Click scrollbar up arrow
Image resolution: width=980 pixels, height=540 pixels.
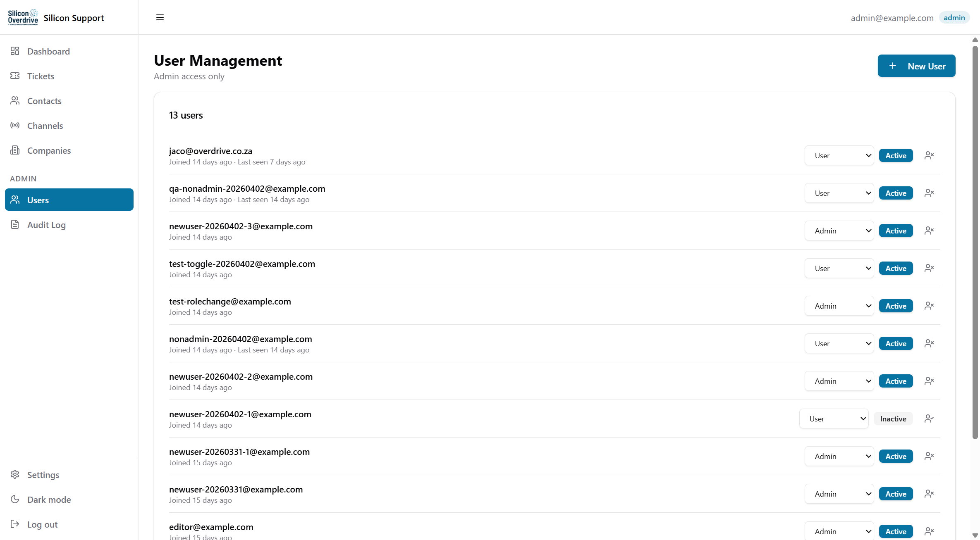click(x=975, y=40)
